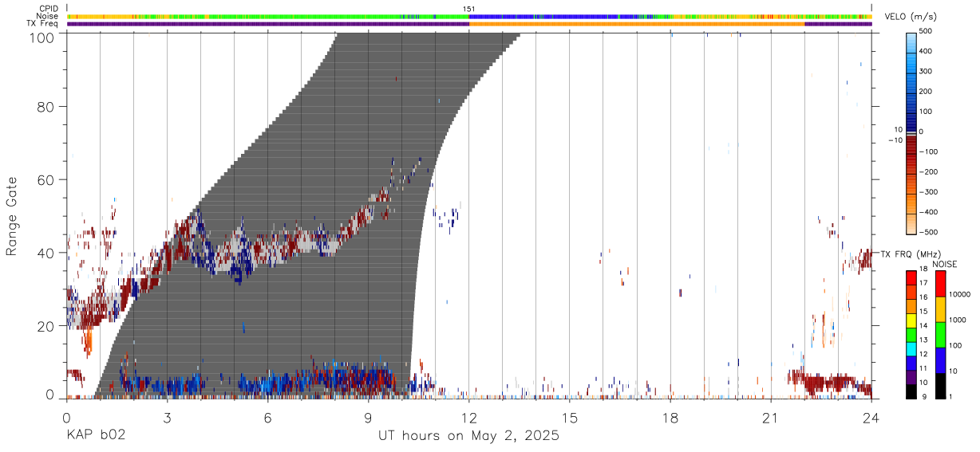The width and height of the screenshot is (980, 452).
Task: Click the noise legend color bar
Action: [x=940, y=334]
